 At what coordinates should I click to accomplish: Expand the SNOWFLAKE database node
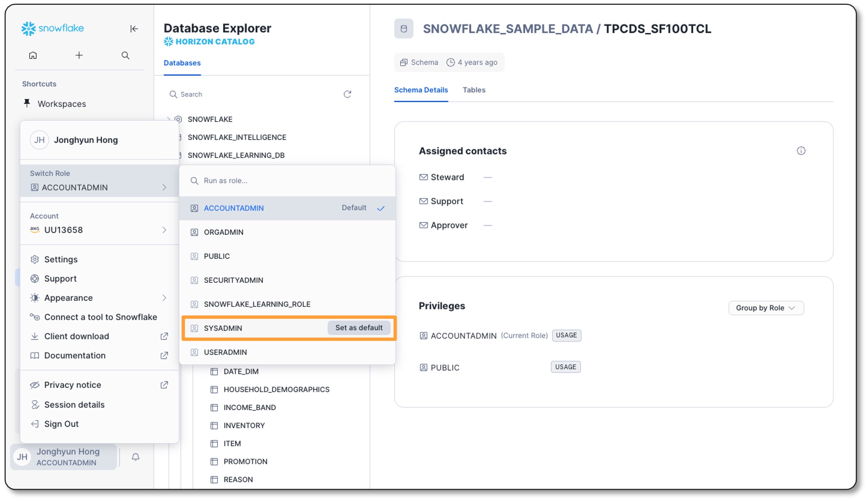[168, 119]
